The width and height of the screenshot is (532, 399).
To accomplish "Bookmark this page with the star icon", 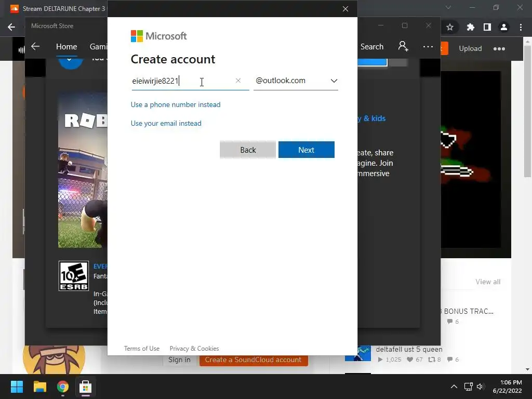I will (450, 27).
